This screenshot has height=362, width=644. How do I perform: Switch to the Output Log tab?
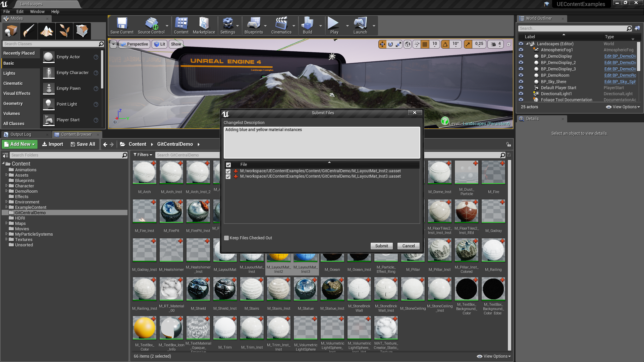pos(20,134)
